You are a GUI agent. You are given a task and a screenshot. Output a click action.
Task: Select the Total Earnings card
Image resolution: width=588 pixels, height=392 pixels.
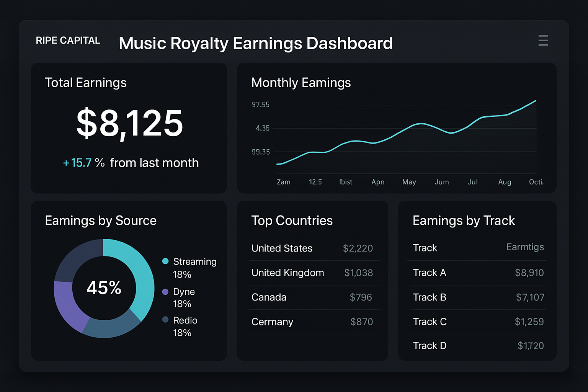(129, 128)
